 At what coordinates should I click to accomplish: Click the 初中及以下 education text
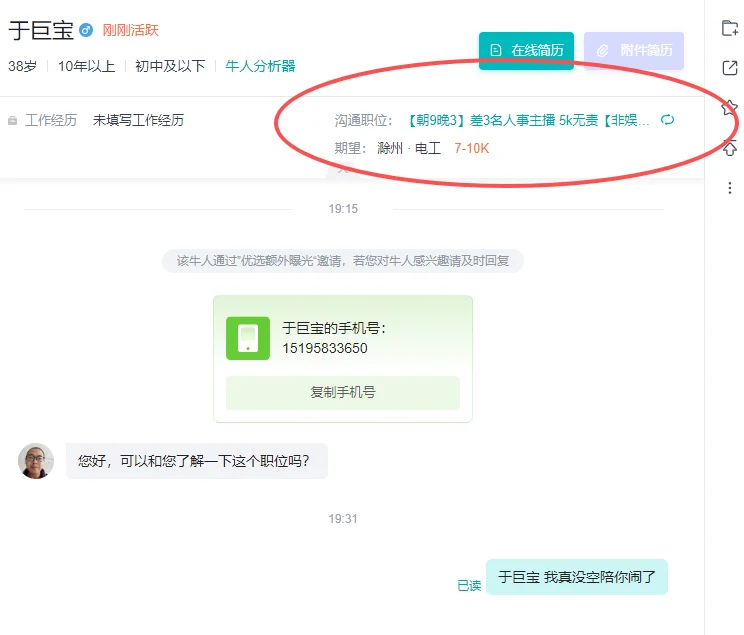tap(170, 66)
